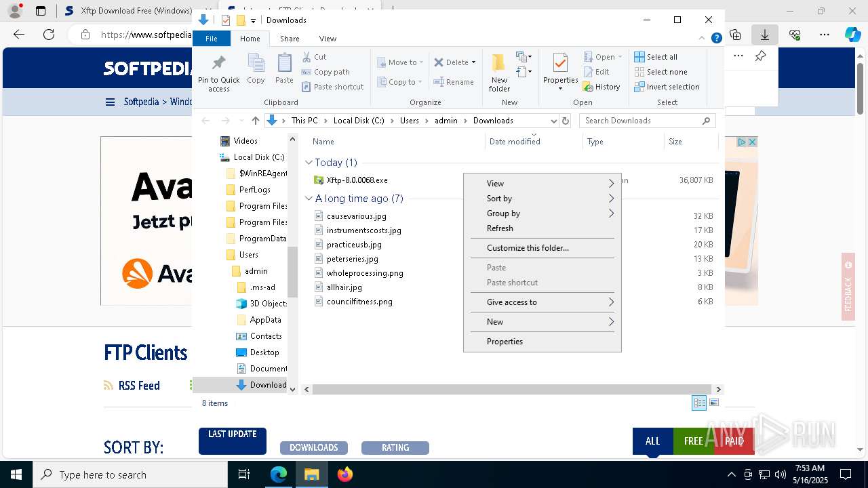868x488 pixels.
Task: Click the FREE filter button
Action: [x=694, y=441]
